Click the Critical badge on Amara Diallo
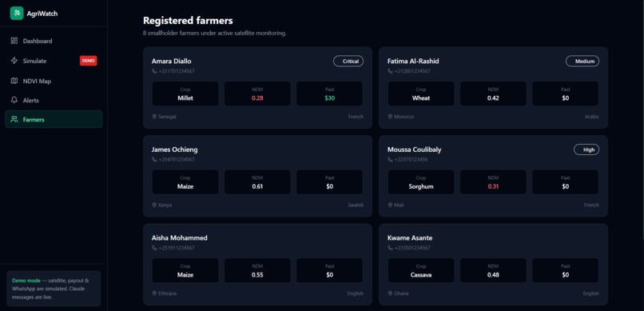This screenshot has width=644, height=311. tap(348, 62)
